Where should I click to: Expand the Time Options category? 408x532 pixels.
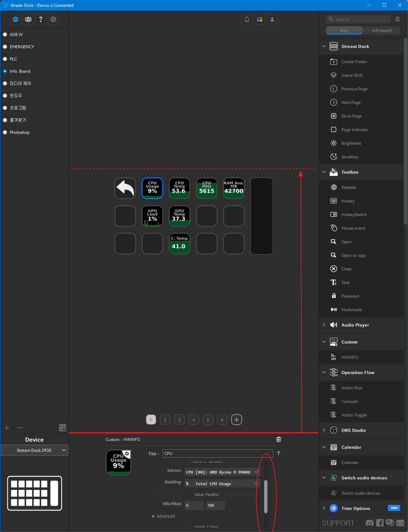pos(324,509)
